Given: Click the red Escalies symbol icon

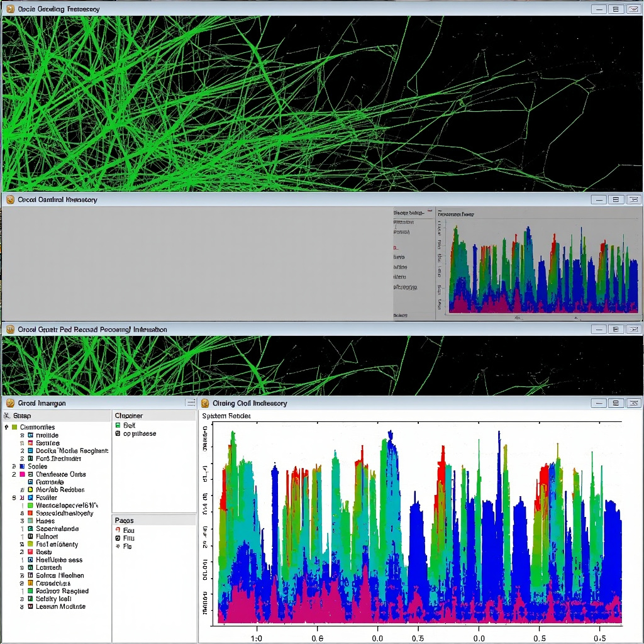Looking at the screenshot, I should pos(30,443).
